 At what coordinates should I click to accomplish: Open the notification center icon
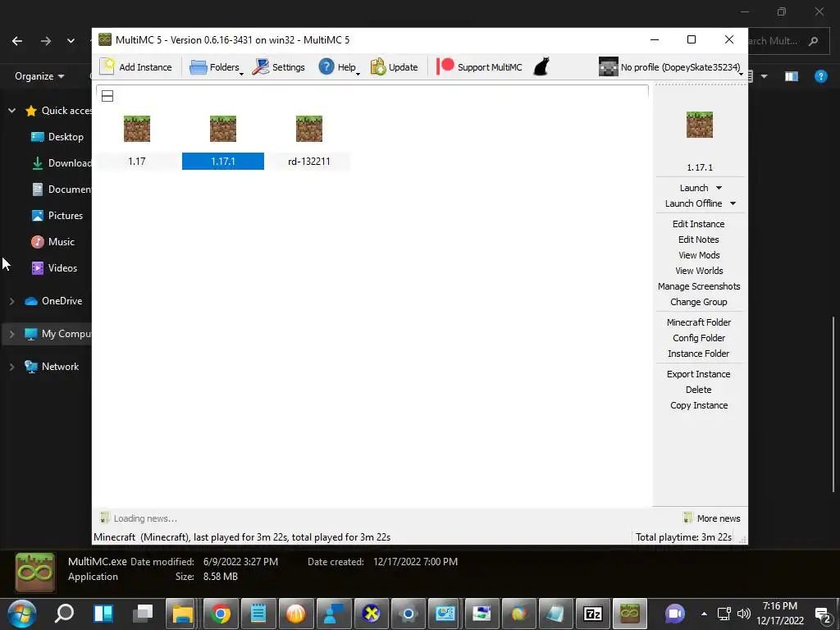(823, 614)
